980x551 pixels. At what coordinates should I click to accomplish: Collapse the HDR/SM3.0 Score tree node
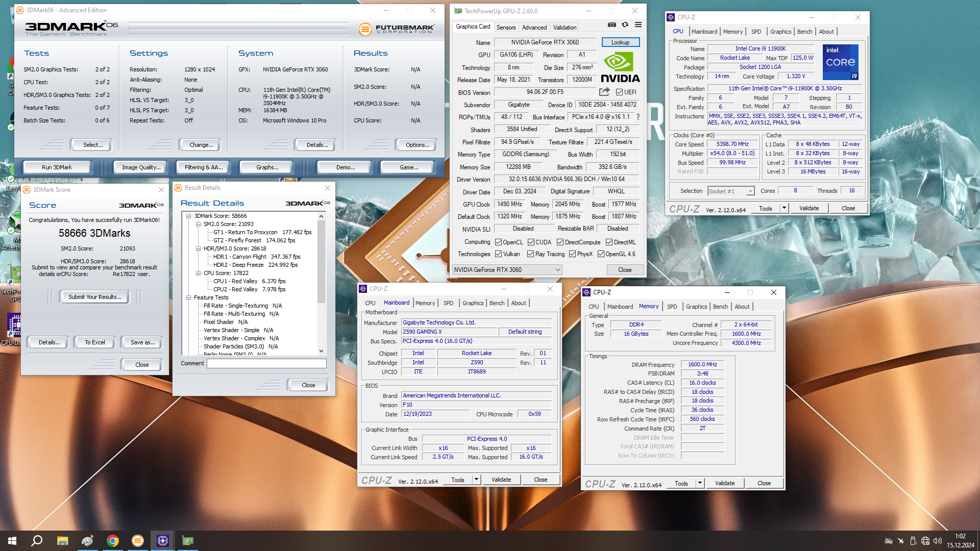[199, 248]
